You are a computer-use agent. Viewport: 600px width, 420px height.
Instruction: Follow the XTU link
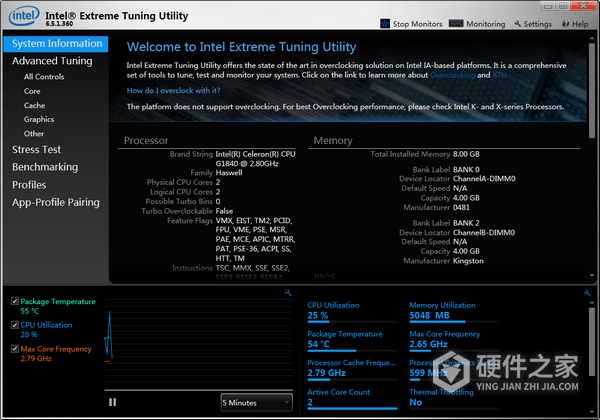pyautogui.click(x=499, y=75)
